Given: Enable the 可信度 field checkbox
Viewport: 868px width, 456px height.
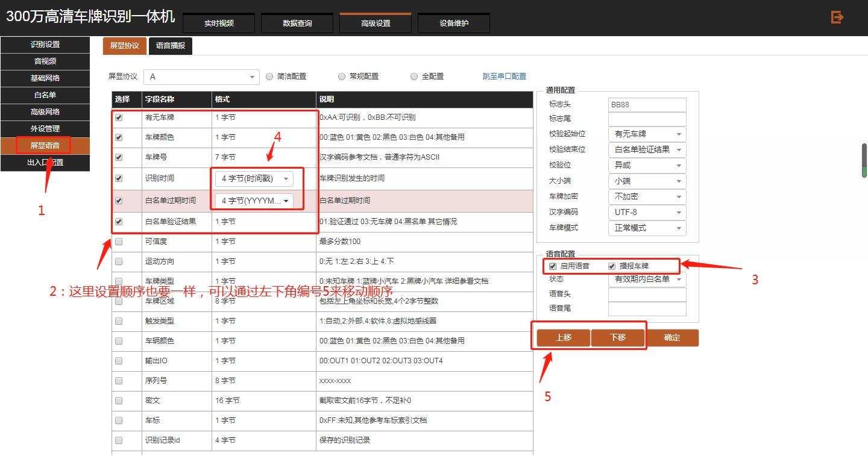Looking at the screenshot, I should coord(119,242).
